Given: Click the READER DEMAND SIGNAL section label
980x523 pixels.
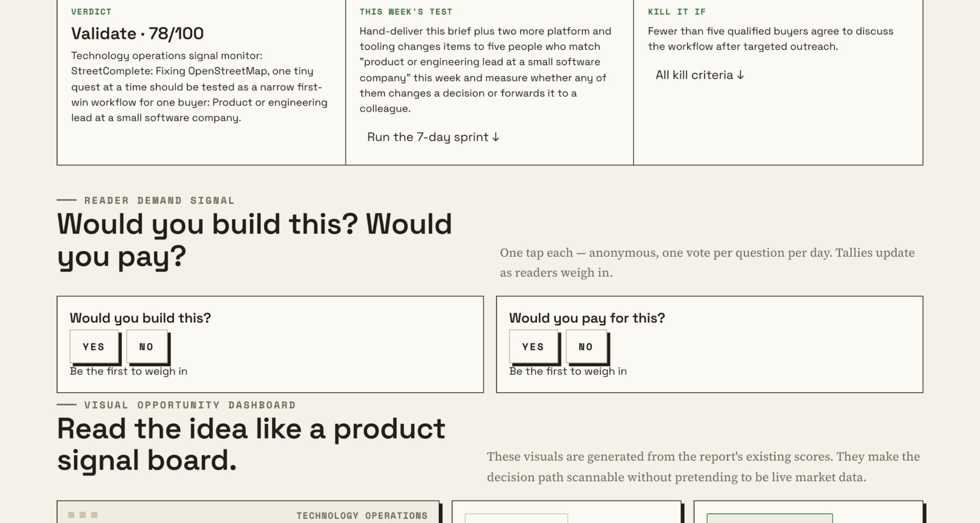Looking at the screenshot, I should pos(159,200).
